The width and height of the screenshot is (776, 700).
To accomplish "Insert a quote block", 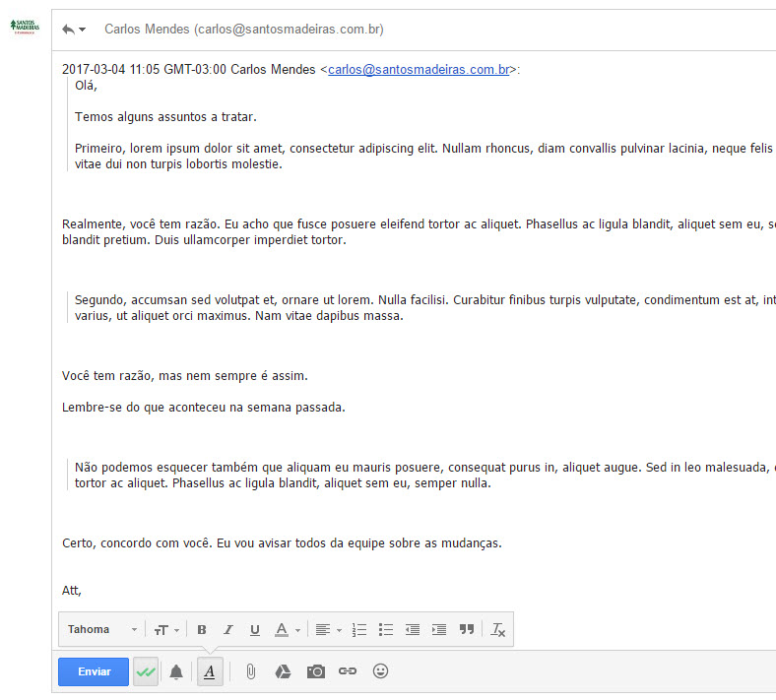I will pos(467,630).
